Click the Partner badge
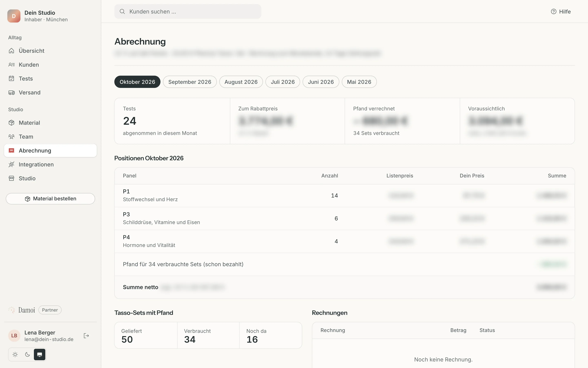This screenshot has height=368, width=588. coord(50,310)
